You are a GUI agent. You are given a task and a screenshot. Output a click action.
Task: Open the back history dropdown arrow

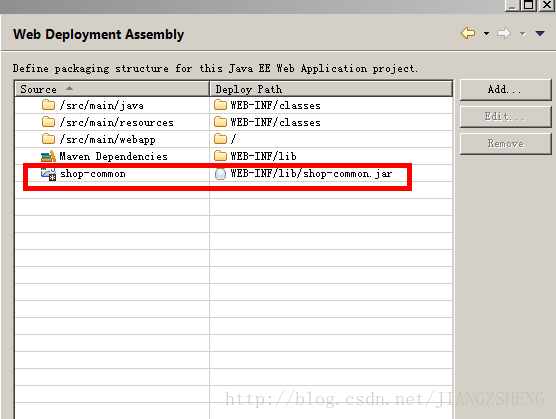pos(486,34)
